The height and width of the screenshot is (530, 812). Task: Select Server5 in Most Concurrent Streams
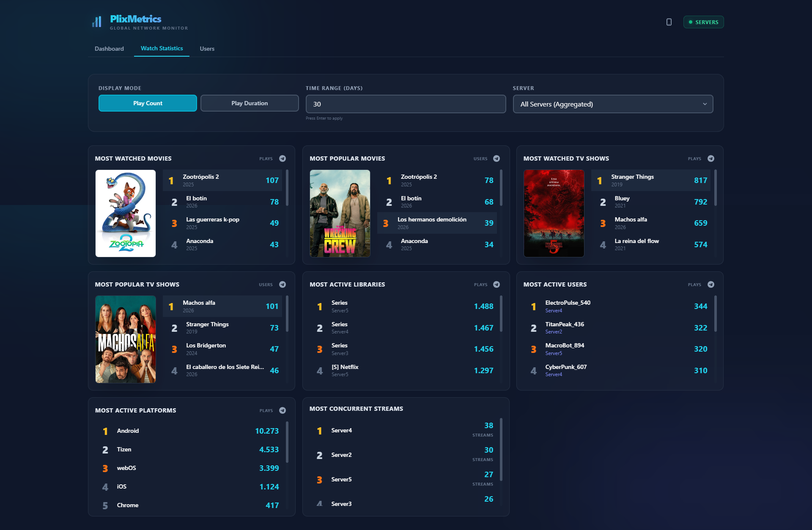coord(403,480)
